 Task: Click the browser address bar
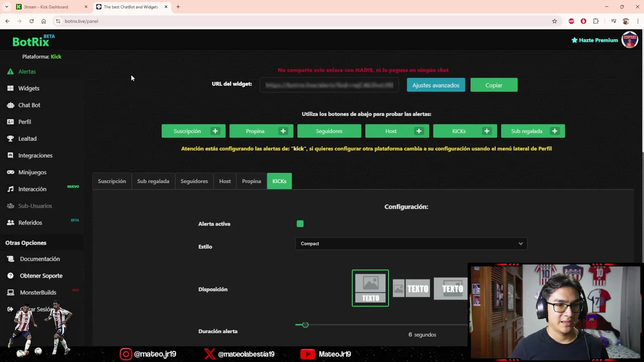click(302, 21)
